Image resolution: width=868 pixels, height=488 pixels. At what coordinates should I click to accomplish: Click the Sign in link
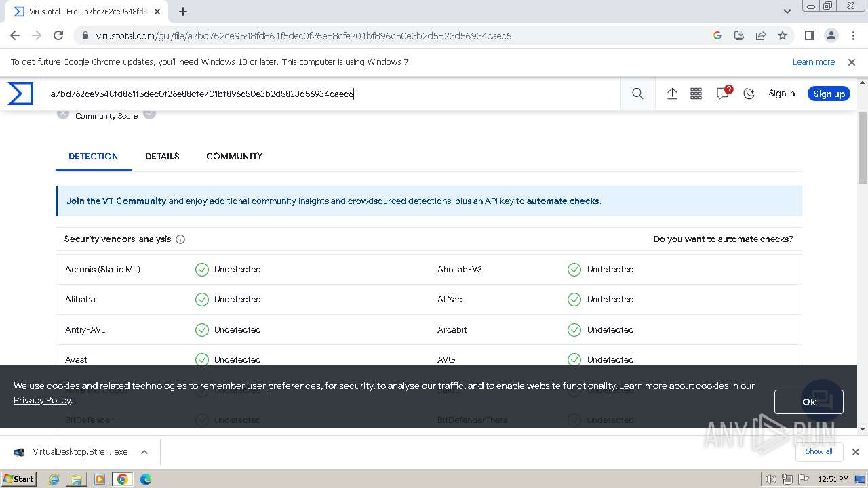(x=781, y=94)
